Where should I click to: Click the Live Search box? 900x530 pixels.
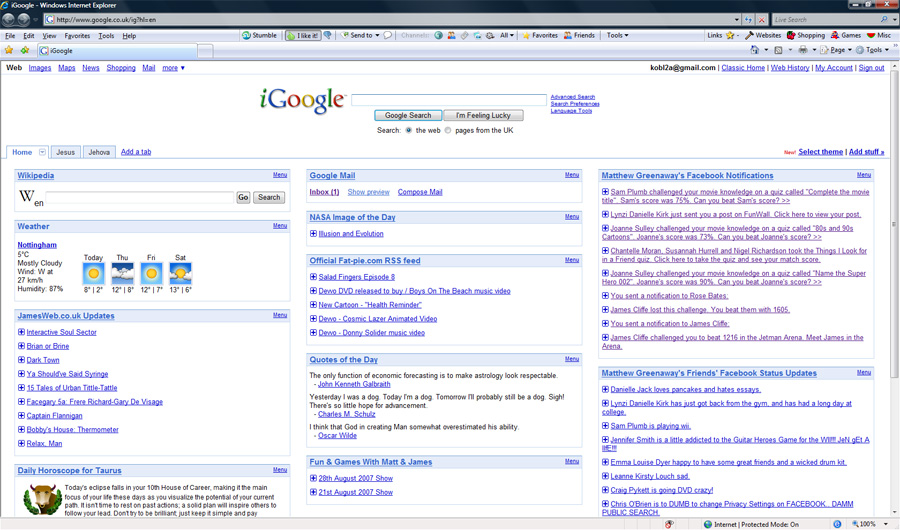tap(825, 20)
